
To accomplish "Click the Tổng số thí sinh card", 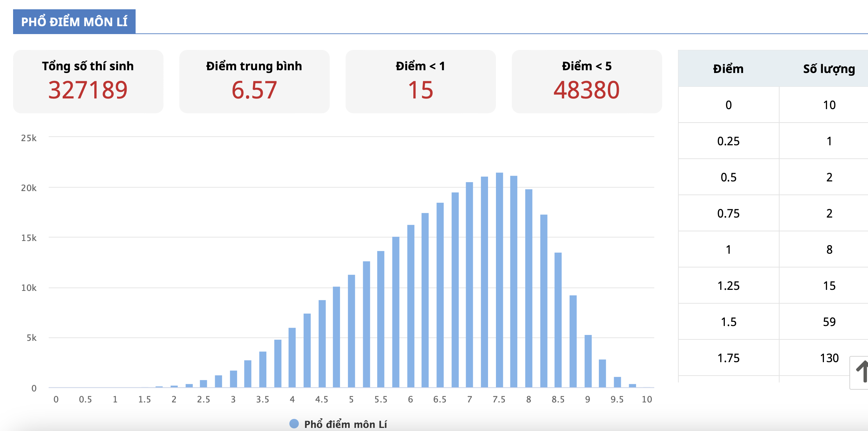I will coord(88,82).
